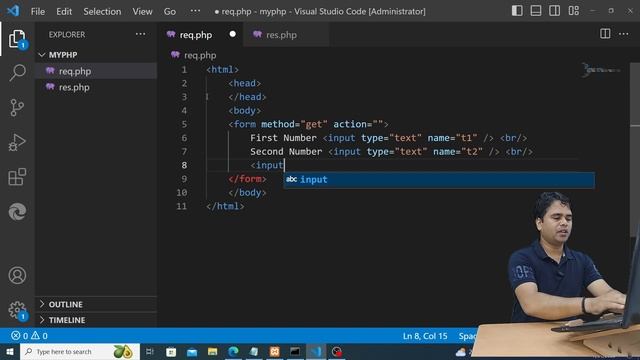Open the Customize Layout icon

573,11
